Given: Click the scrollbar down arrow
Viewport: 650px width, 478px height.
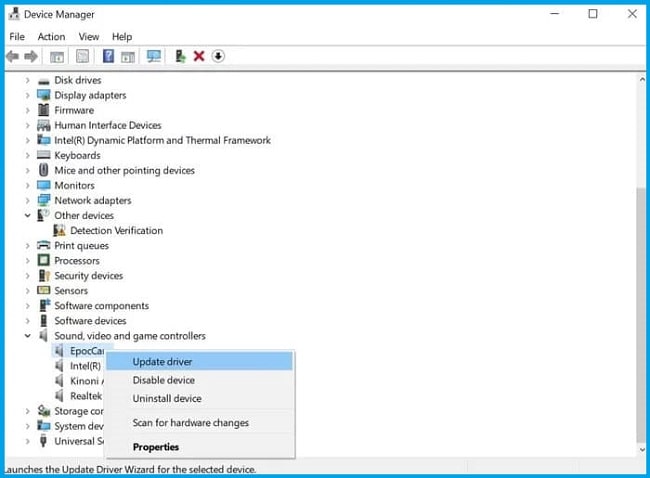Looking at the screenshot, I should [x=642, y=449].
